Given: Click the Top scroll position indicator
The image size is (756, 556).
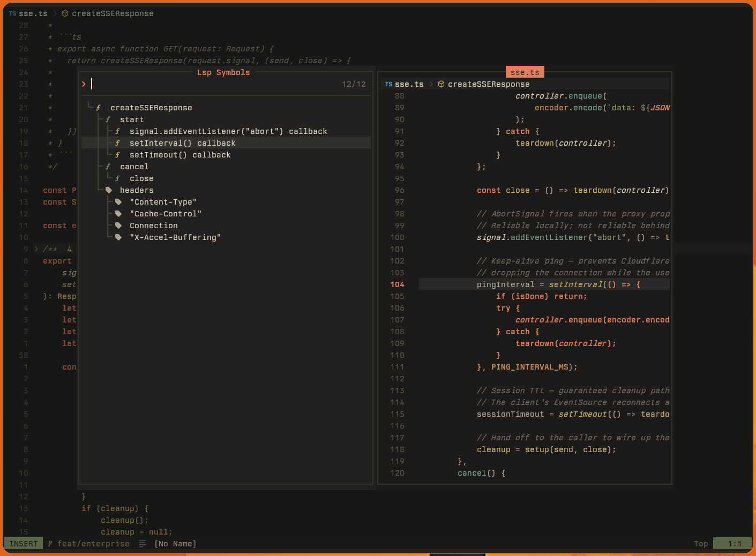Looking at the screenshot, I should 701,544.
